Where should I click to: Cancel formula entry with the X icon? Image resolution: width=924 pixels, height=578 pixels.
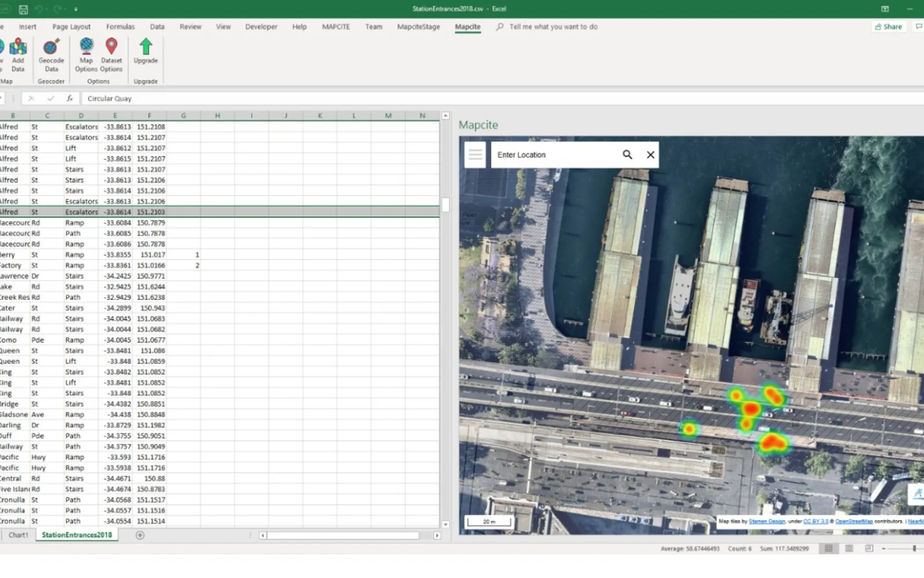(x=31, y=98)
